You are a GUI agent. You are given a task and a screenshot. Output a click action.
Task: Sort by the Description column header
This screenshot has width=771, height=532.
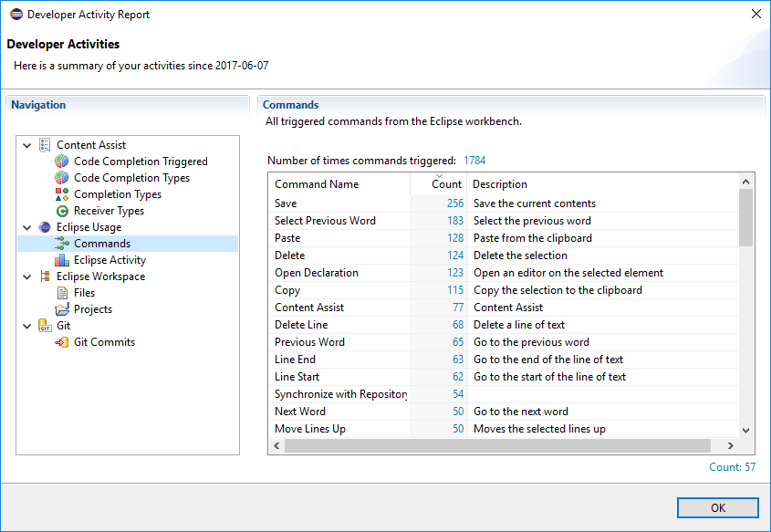click(x=602, y=184)
